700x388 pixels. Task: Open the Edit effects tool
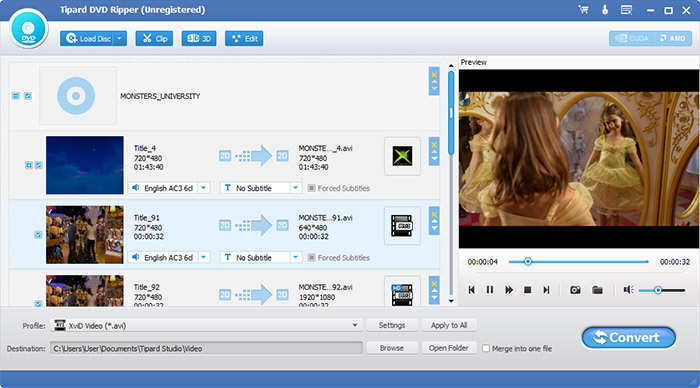244,39
